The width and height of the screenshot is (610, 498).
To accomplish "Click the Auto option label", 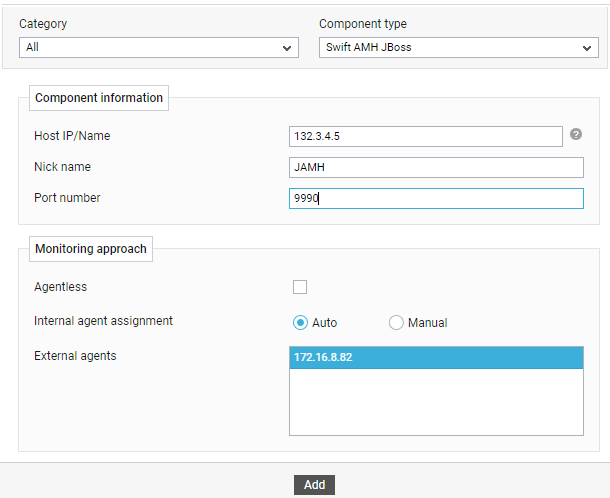I will [x=324, y=323].
